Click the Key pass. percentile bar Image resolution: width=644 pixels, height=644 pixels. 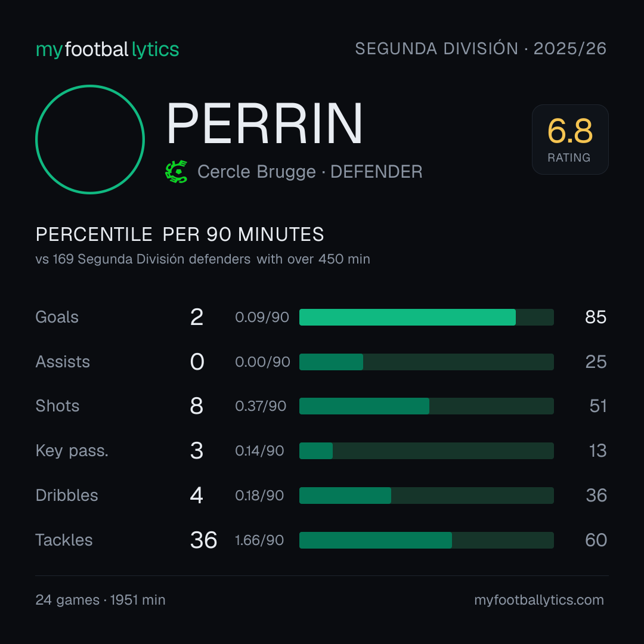click(x=426, y=451)
